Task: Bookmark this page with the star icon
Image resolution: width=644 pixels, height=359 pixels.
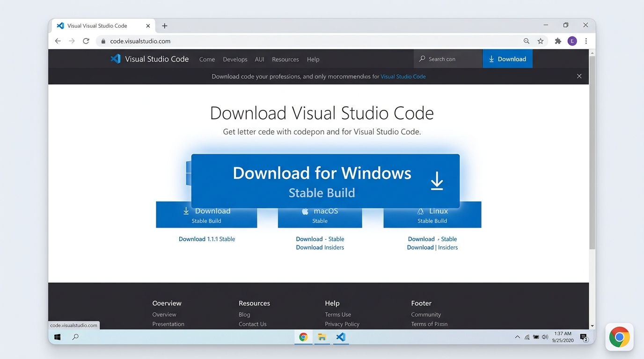Action: [x=541, y=41]
